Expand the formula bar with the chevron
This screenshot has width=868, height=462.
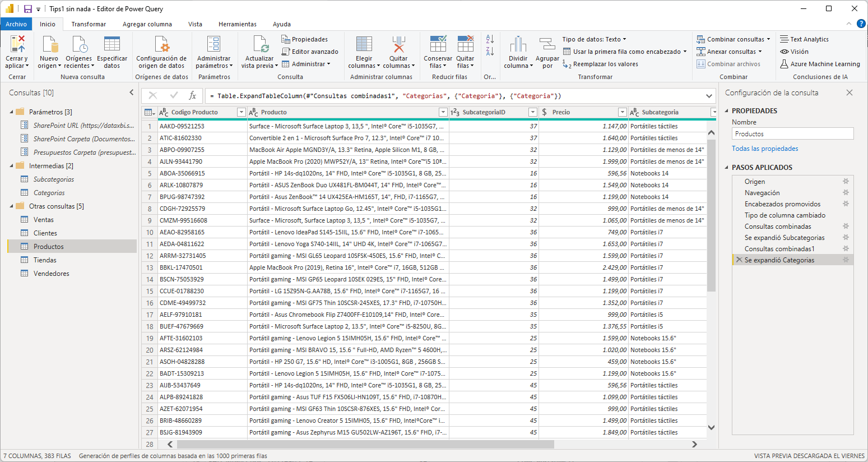pos(709,96)
